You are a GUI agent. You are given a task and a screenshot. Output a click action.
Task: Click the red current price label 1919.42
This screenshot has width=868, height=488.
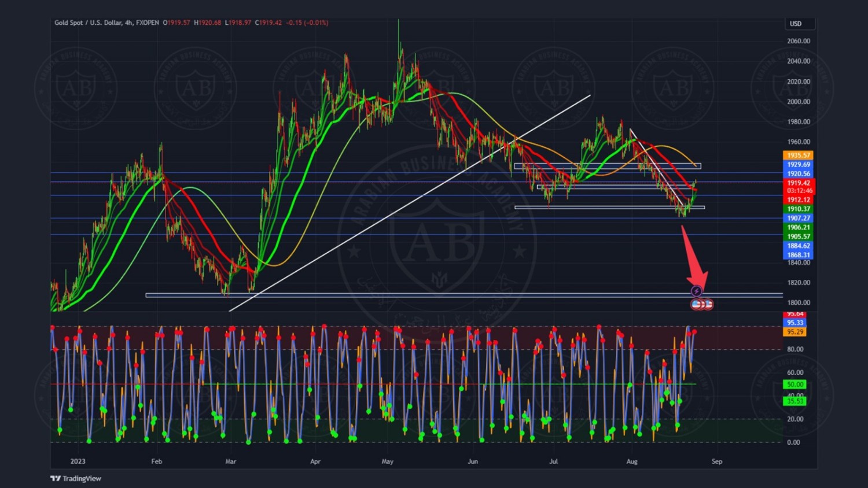point(798,183)
